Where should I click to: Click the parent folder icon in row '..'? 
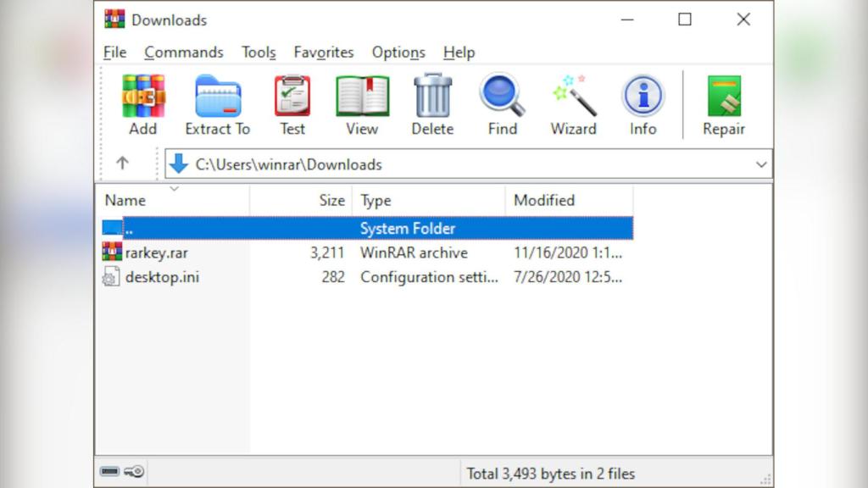[x=112, y=227]
